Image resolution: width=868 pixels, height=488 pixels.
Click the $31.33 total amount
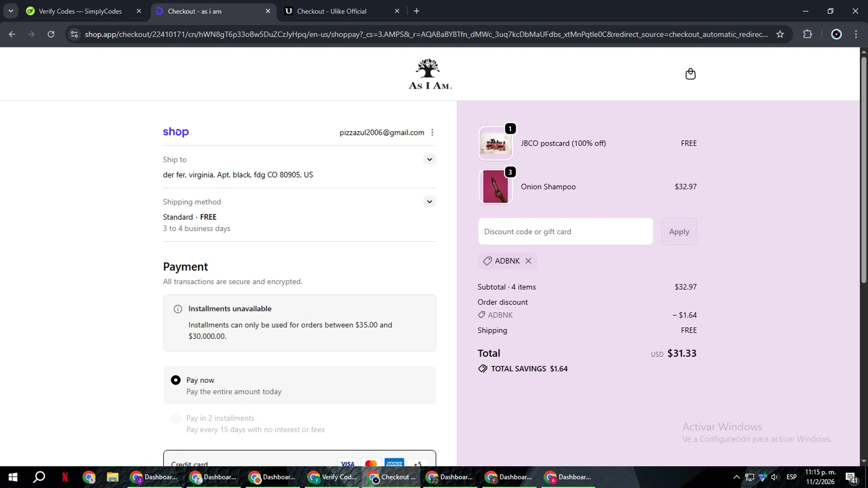tap(682, 353)
